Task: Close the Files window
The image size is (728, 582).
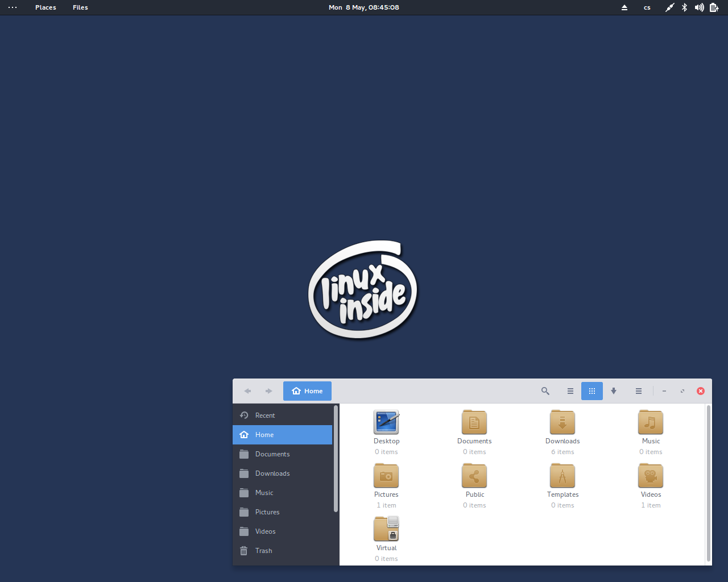Action: click(x=701, y=391)
